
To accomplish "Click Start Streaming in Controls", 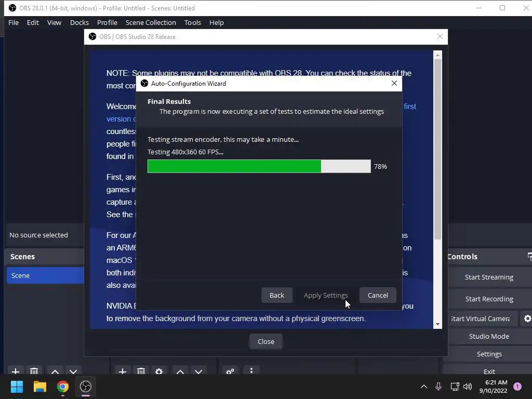I will tap(489, 277).
